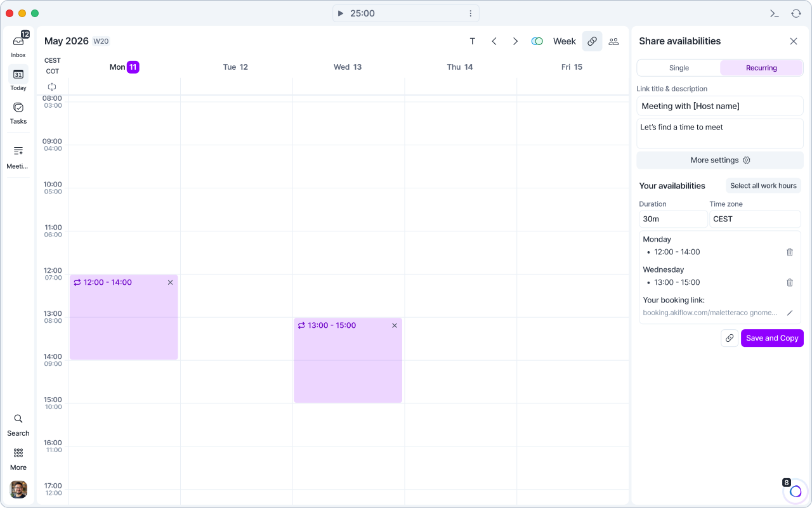Click the Wednesday heading in availabilities list

[x=663, y=270]
